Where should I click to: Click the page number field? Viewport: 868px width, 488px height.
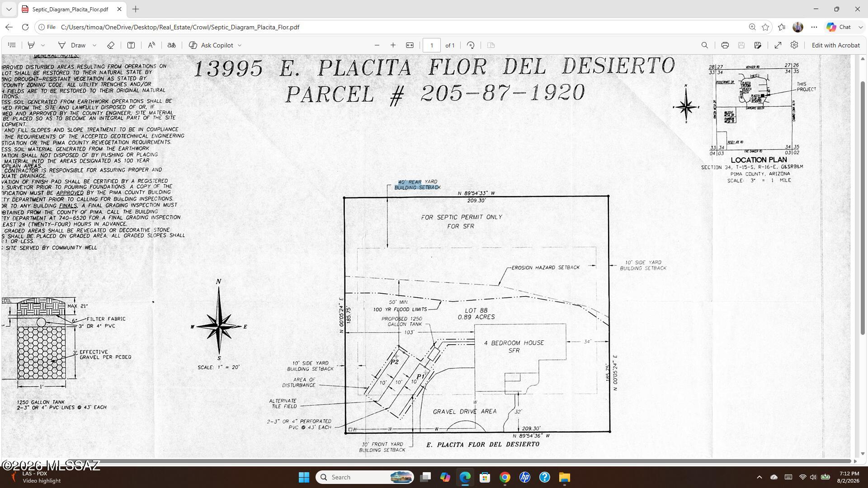tap(432, 45)
